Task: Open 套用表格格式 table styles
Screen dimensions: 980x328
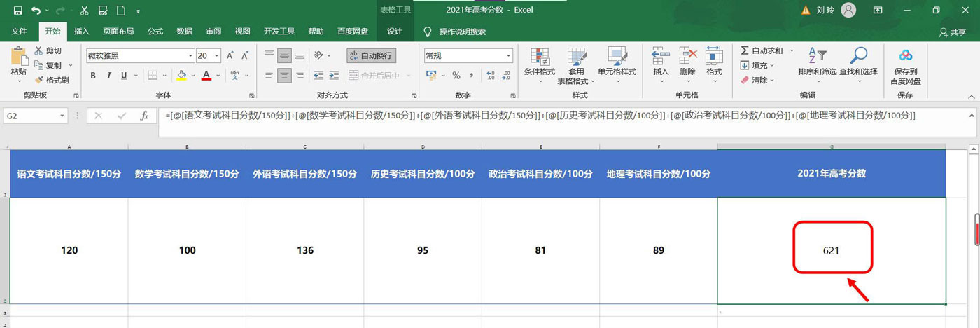Action: point(576,67)
